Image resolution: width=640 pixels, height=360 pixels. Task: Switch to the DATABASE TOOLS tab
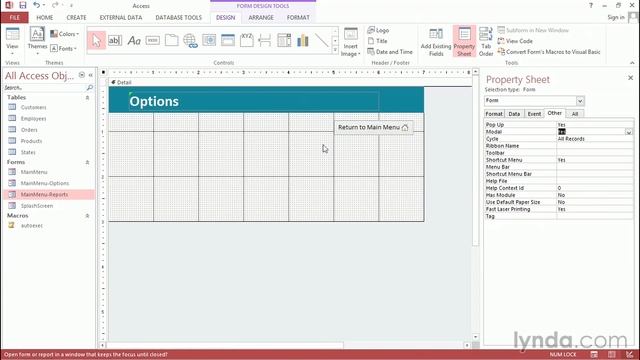click(178, 18)
